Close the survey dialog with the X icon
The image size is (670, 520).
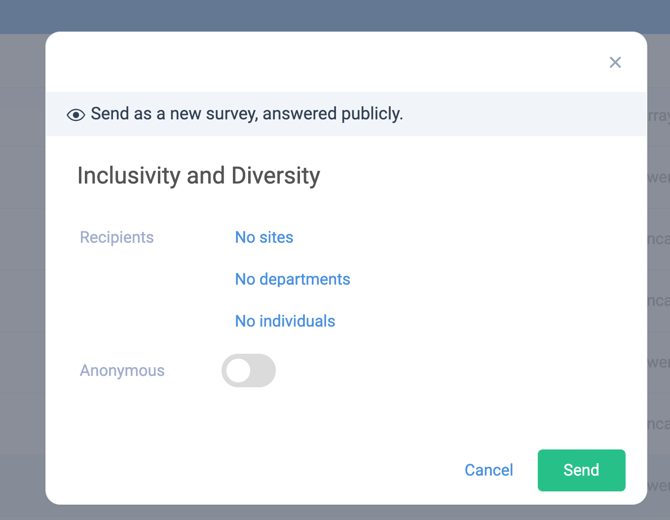click(615, 62)
